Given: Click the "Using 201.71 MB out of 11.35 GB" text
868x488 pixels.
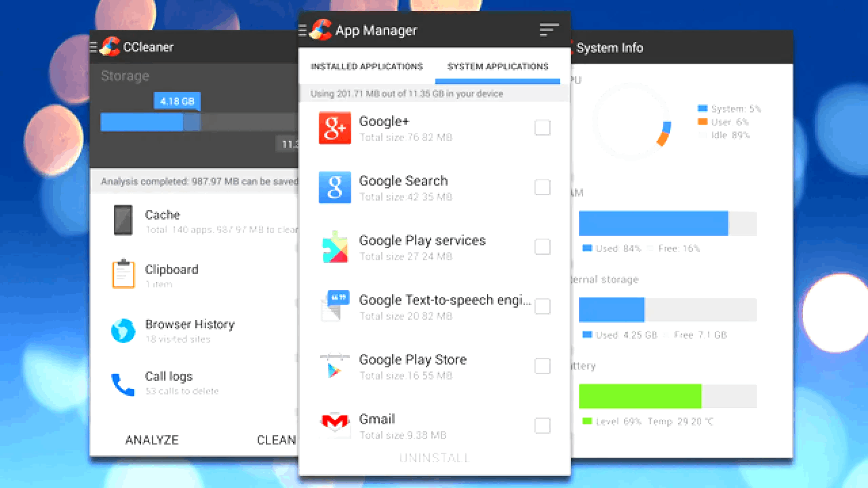Looking at the screenshot, I should point(407,94).
